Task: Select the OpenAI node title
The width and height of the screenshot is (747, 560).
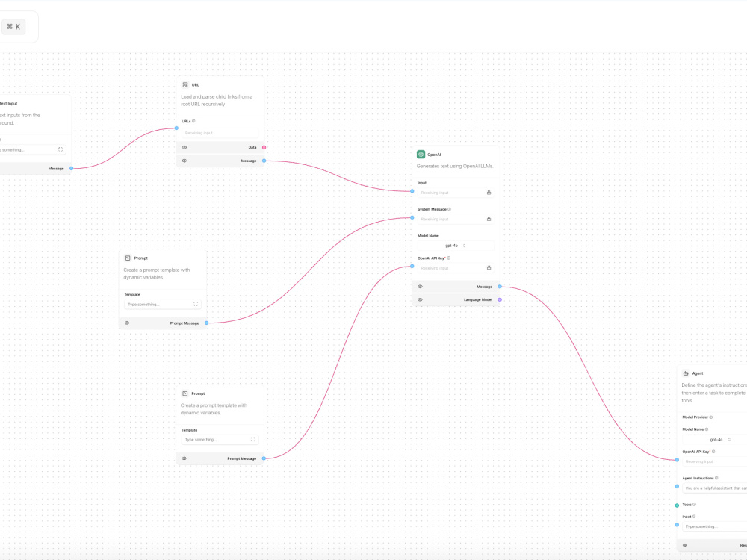Action: point(434,155)
